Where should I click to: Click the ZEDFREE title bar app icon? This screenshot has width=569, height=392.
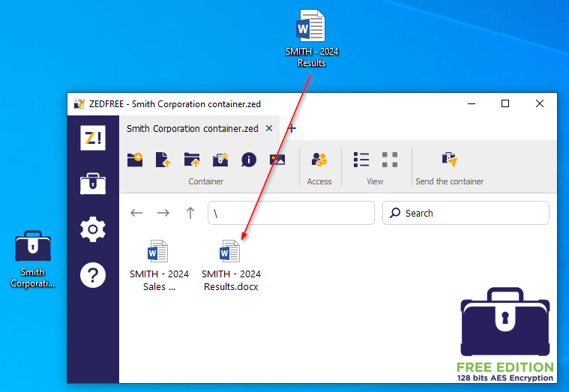(x=79, y=103)
